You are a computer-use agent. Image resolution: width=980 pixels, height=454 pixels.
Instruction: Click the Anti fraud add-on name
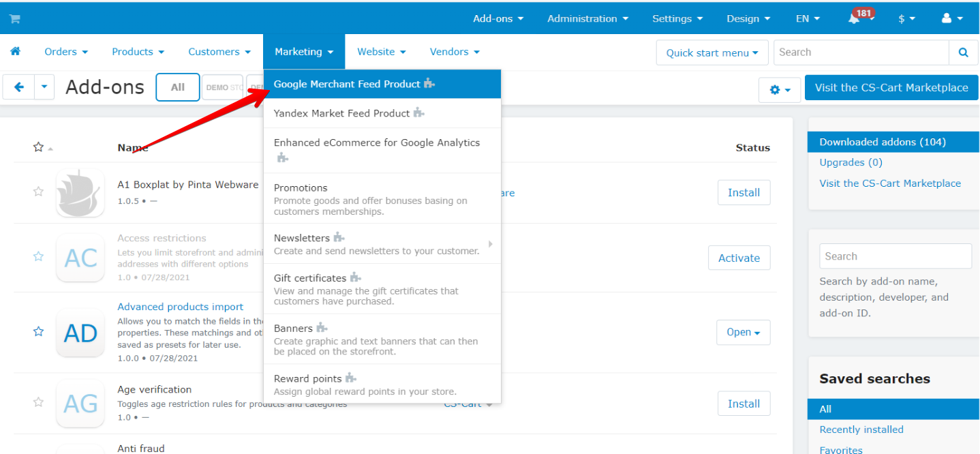point(140,448)
